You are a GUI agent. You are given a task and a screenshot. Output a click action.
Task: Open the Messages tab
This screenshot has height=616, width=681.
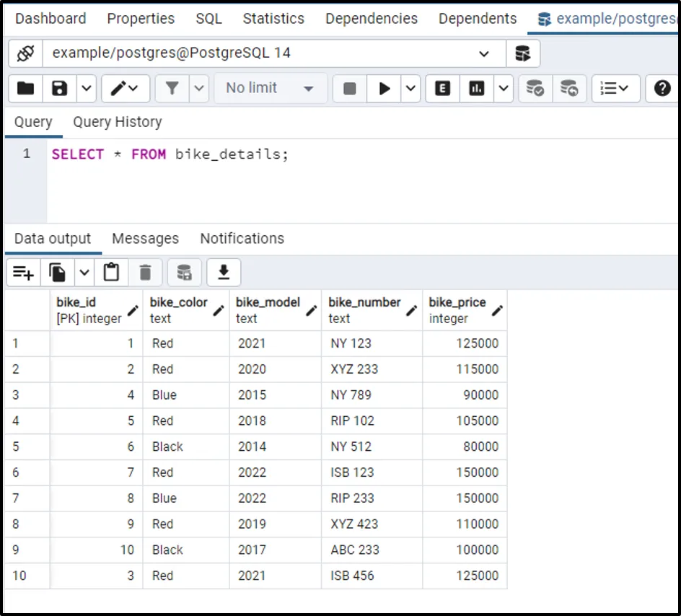[x=145, y=239]
